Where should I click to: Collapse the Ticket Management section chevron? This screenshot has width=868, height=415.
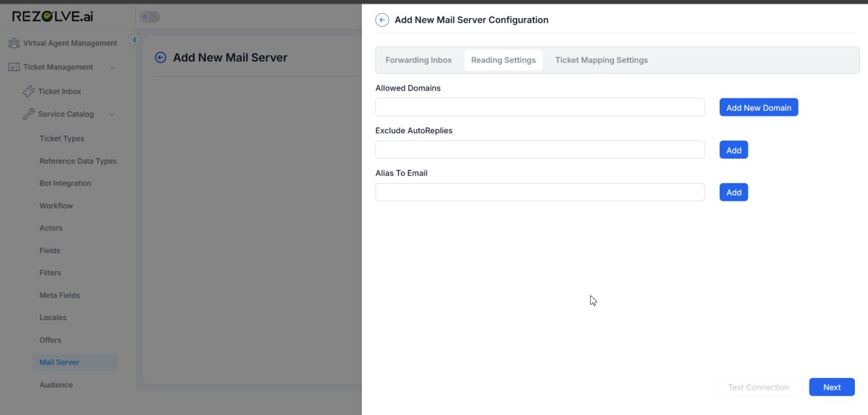click(112, 67)
